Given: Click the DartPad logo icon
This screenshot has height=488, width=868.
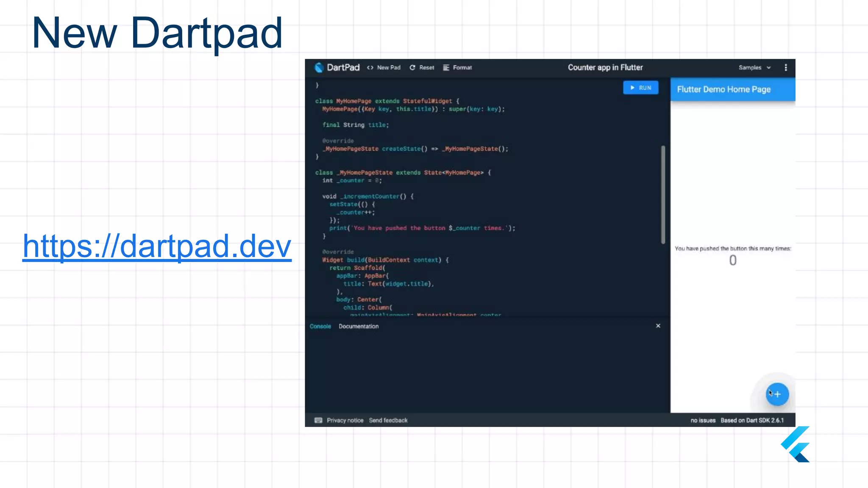Looking at the screenshot, I should (x=319, y=67).
